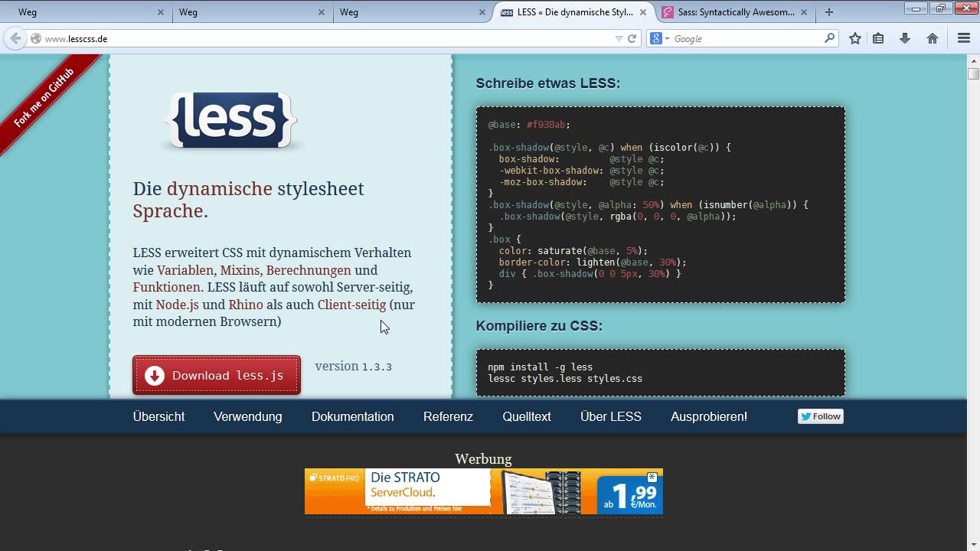Click the Fork me on GitHub ribbon

[44, 98]
